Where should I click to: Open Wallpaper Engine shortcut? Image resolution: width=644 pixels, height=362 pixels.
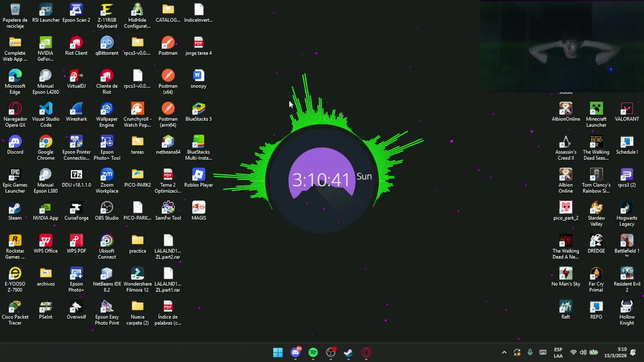coord(107,115)
